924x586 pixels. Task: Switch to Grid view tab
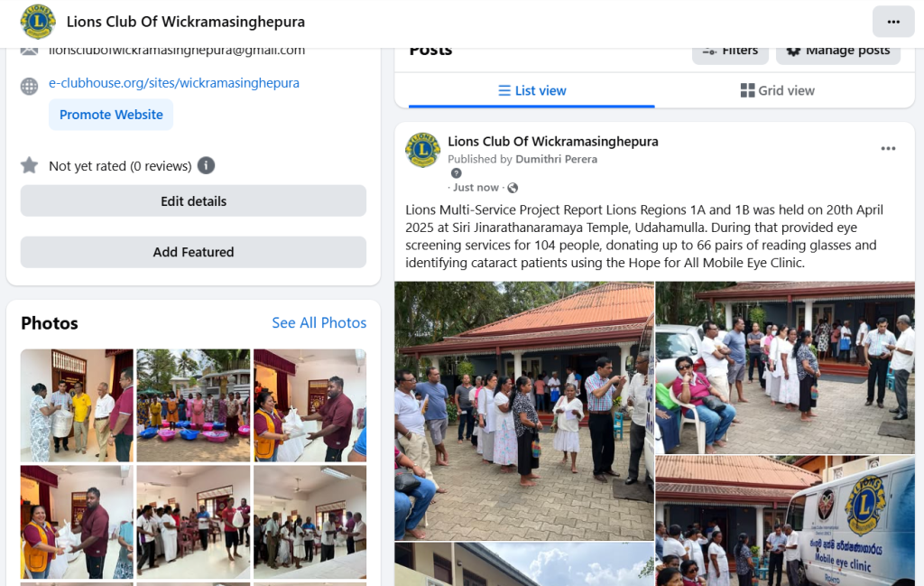(x=778, y=91)
